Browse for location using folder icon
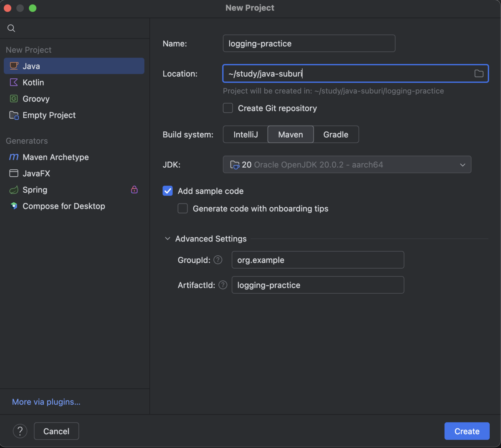 pyautogui.click(x=479, y=74)
